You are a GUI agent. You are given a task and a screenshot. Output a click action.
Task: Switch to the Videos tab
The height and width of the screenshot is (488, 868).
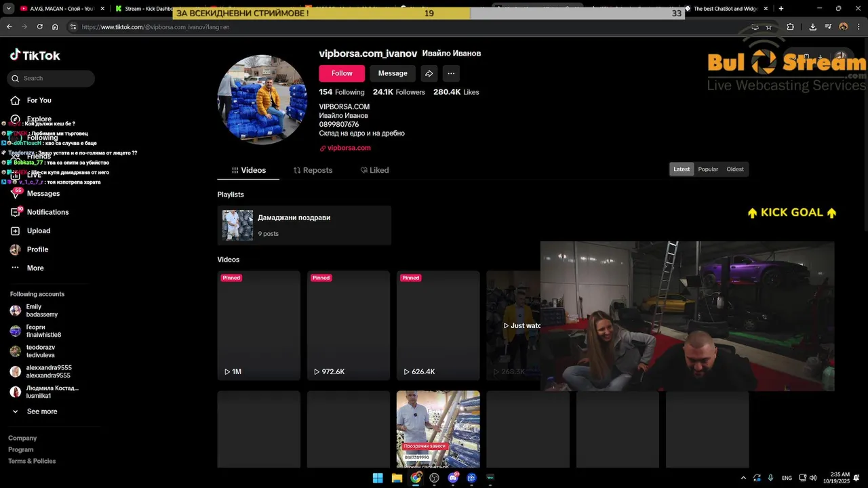coord(248,170)
